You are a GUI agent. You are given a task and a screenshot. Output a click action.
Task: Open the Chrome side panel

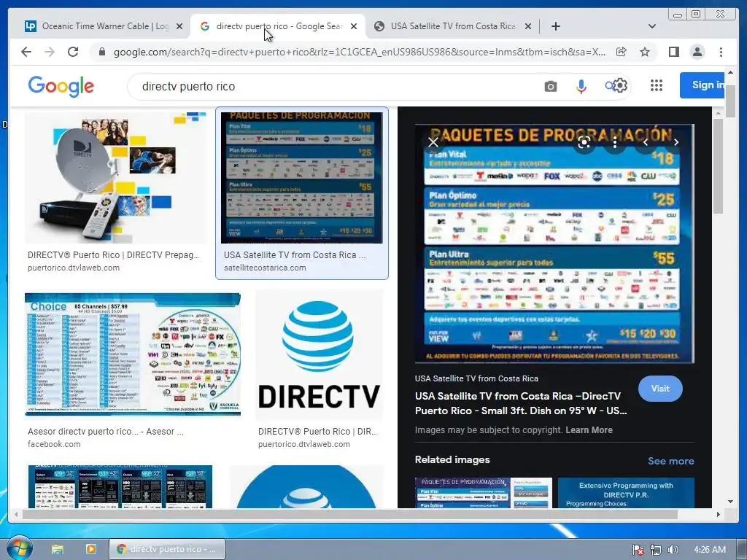[x=673, y=52]
